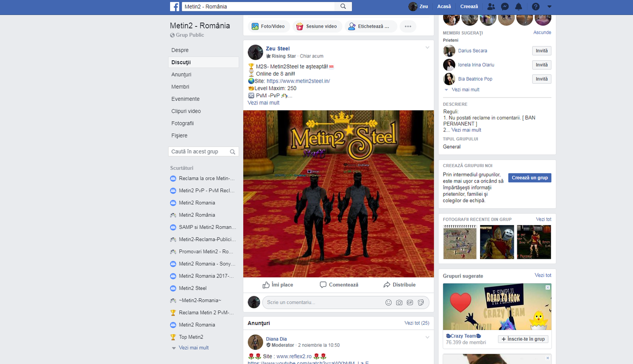Open Metin2 Steel post image
This screenshot has width=633, height=364.
click(338, 193)
